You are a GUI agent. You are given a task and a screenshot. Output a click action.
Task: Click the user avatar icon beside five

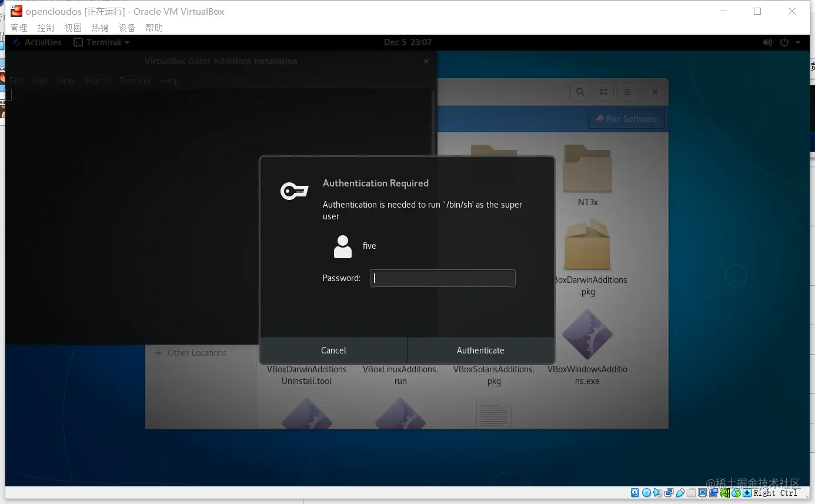tap(343, 246)
